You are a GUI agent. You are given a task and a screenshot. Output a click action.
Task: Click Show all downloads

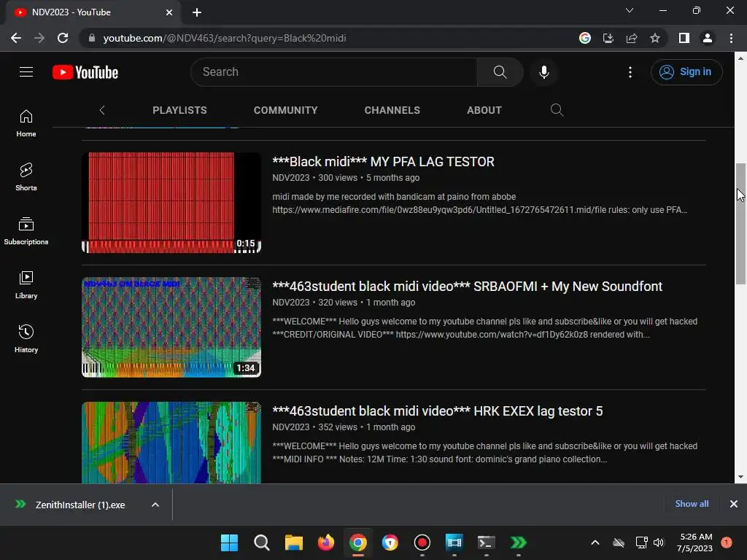(x=692, y=504)
